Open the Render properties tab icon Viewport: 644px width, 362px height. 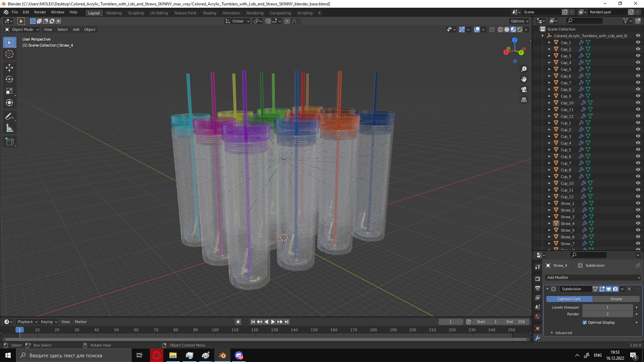538,279
